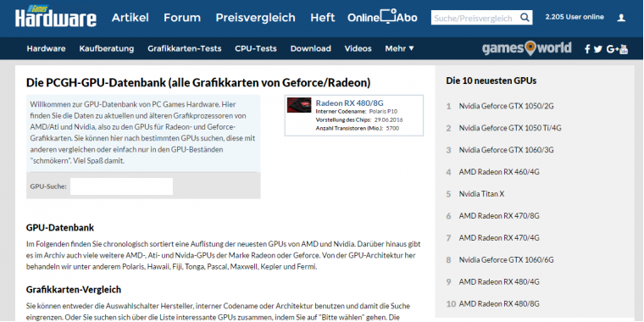Open the CPU-Tests section
644x322 pixels.
coord(256,48)
